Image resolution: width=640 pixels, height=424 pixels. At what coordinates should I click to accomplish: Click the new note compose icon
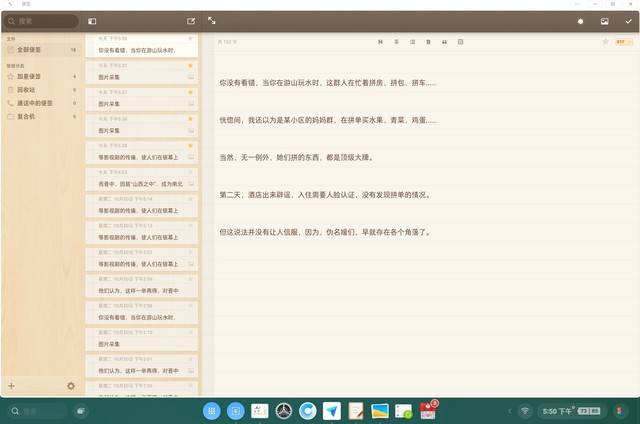click(x=191, y=20)
